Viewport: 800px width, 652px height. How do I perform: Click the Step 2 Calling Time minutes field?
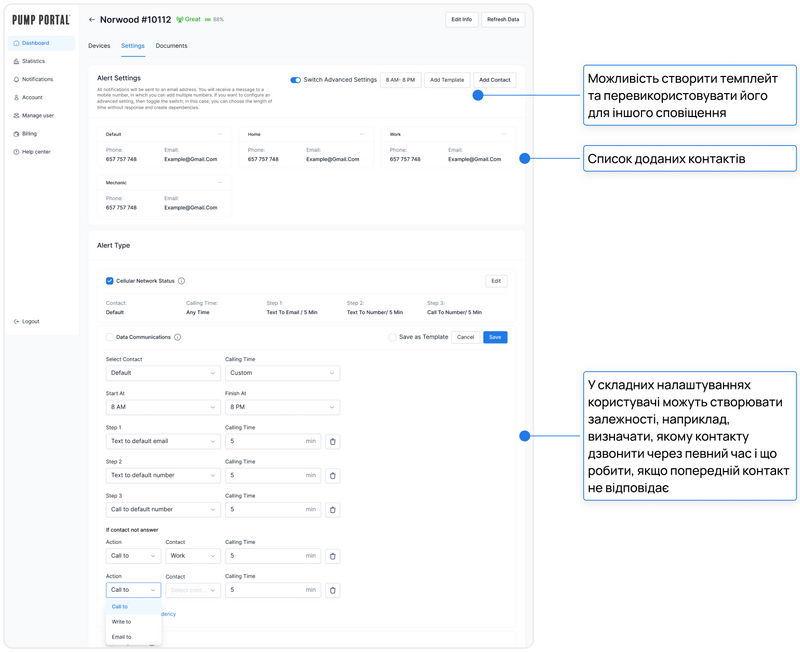click(x=273, y=475)
